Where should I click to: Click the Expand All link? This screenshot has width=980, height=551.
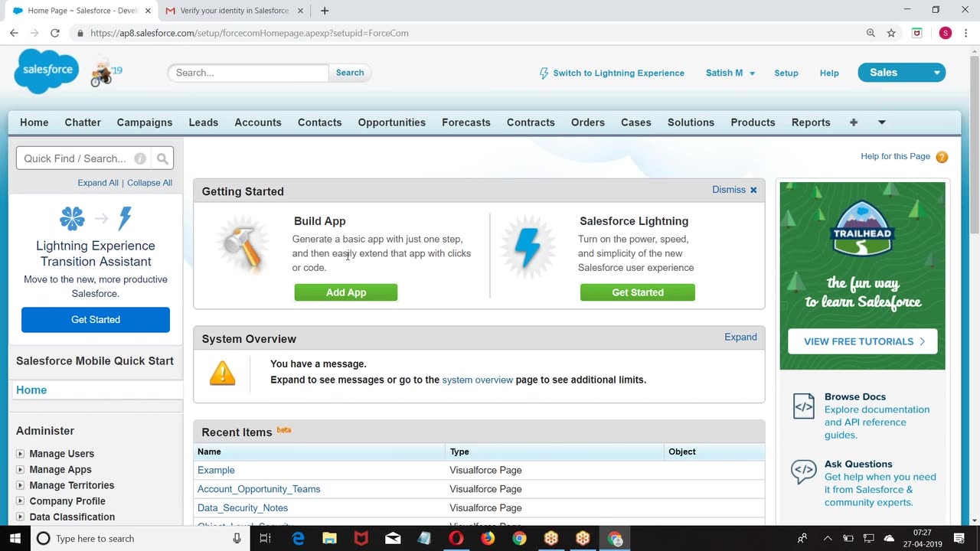point(98,183)
